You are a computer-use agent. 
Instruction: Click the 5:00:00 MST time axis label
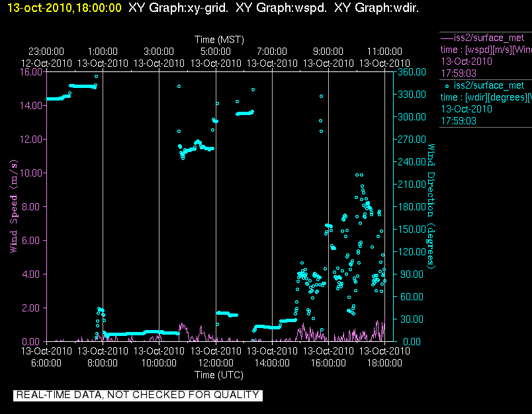pyautogui.click(x=216, y=52)
